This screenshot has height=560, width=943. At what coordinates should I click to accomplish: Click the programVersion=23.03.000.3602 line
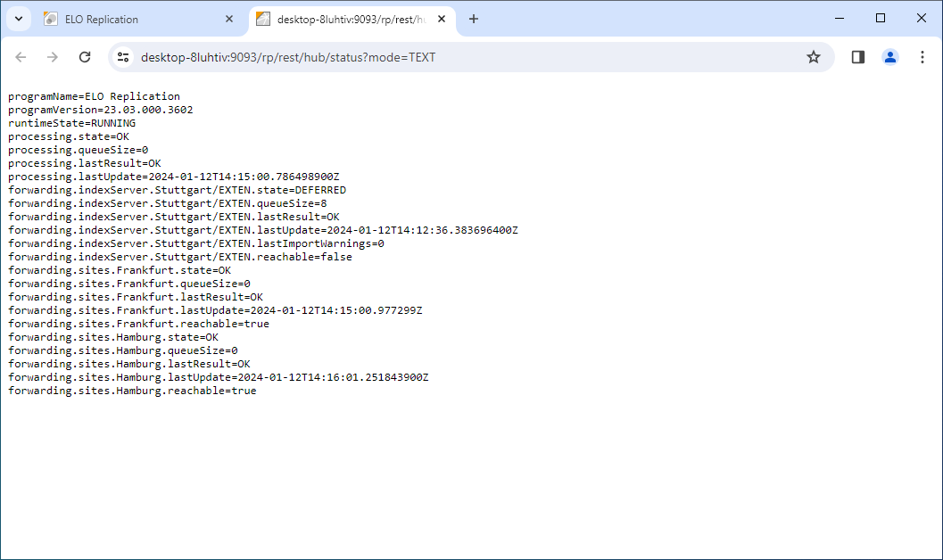click(101, 110)
